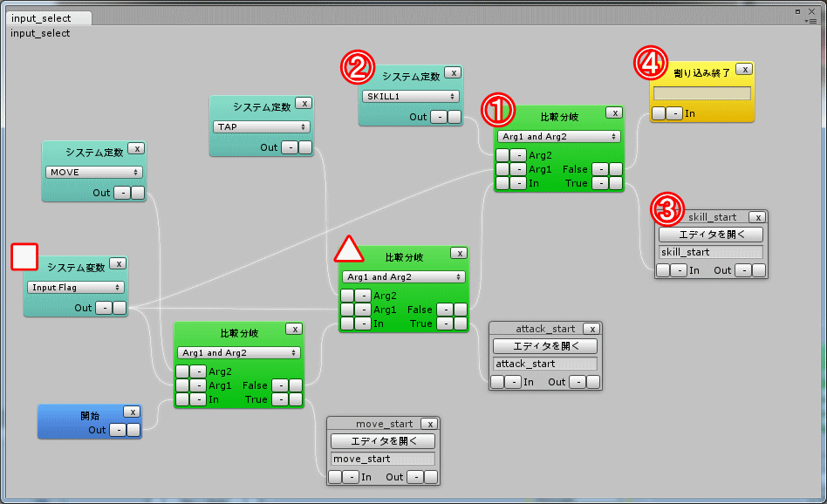Screen dimensions: 827x504
Task: Click the minus button beside 割り込み終了 In
Action: pyautogui.click(x=674, y=113)
